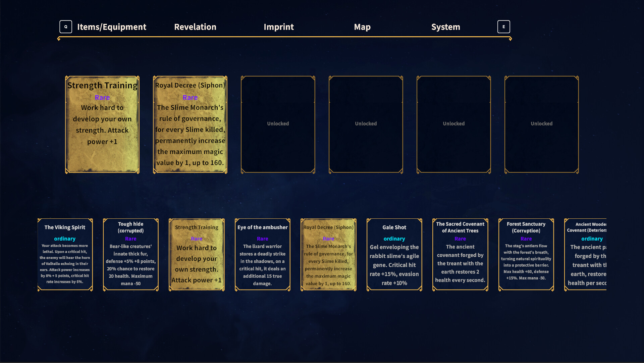Select the Forest Sanctuary (Corruption) card

click(526, 254)
